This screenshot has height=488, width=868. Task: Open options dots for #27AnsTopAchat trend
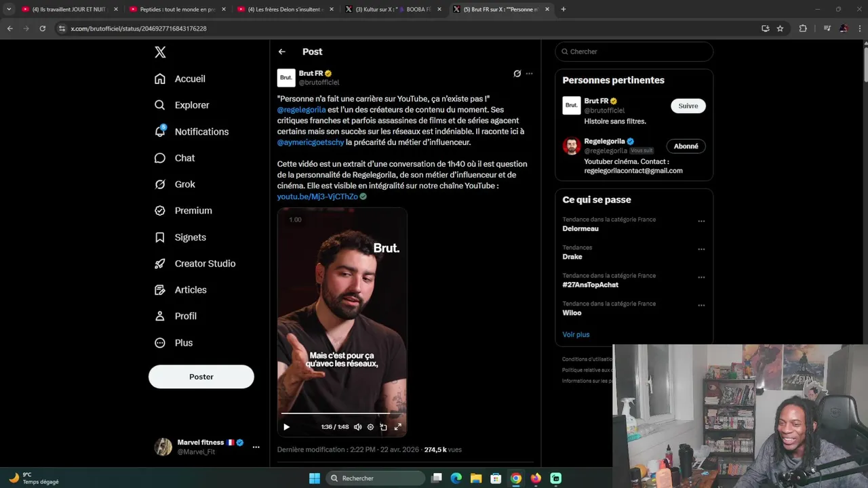click(x=701, y=277)
